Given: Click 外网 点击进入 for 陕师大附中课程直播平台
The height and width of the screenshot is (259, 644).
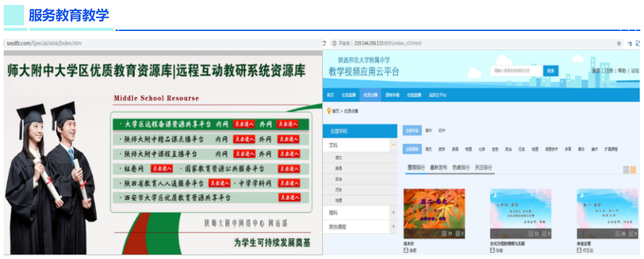Looking at the screenshot, I should 289,154.
